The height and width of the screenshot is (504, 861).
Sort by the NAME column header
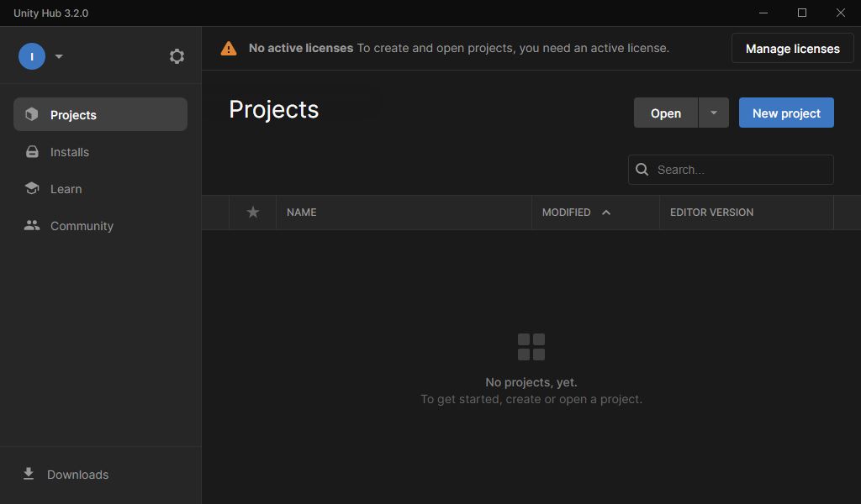tap(302, 213)
